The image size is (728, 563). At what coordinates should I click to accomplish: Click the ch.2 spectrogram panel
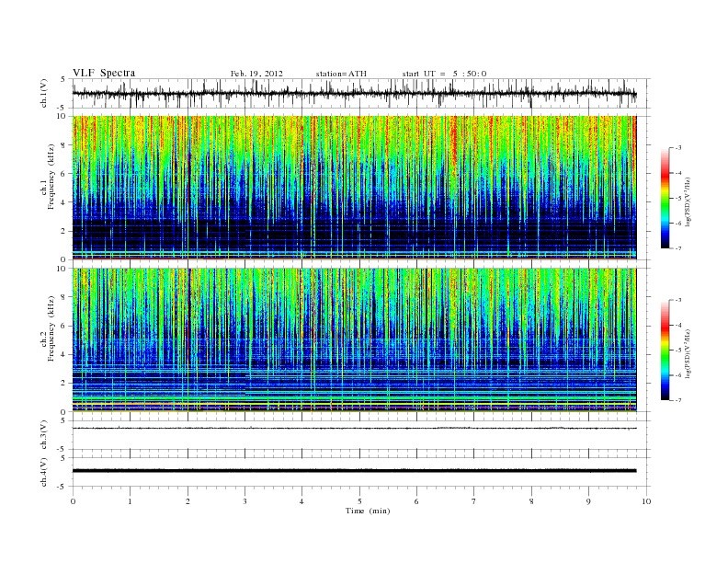tap(354, 339)
